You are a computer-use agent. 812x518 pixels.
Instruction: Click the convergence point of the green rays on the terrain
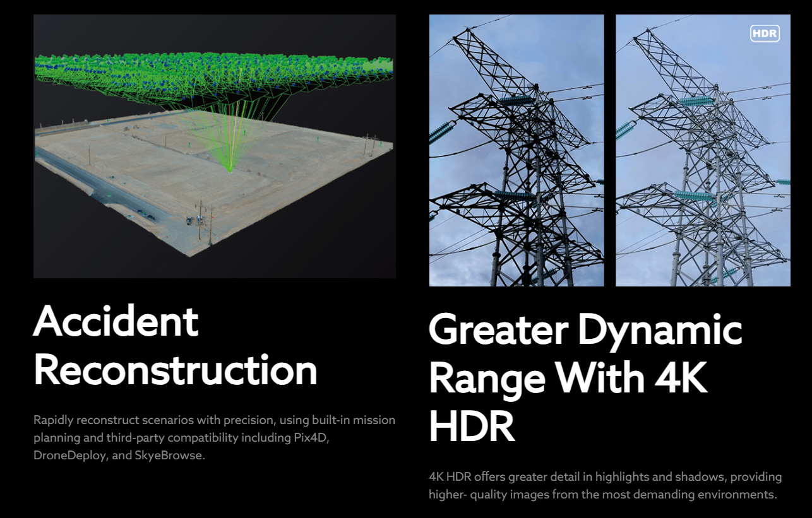click(x=230, y=170)
